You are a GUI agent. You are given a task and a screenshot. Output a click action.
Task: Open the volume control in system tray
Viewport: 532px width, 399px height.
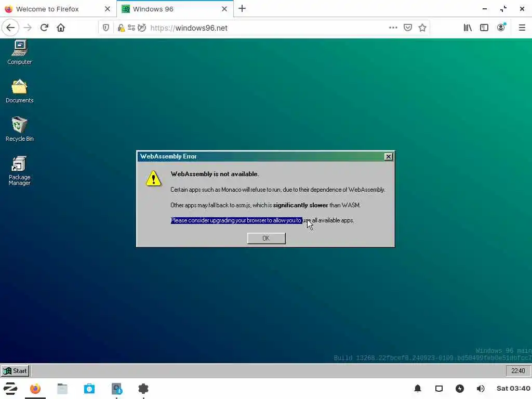(x=481, y=389)
